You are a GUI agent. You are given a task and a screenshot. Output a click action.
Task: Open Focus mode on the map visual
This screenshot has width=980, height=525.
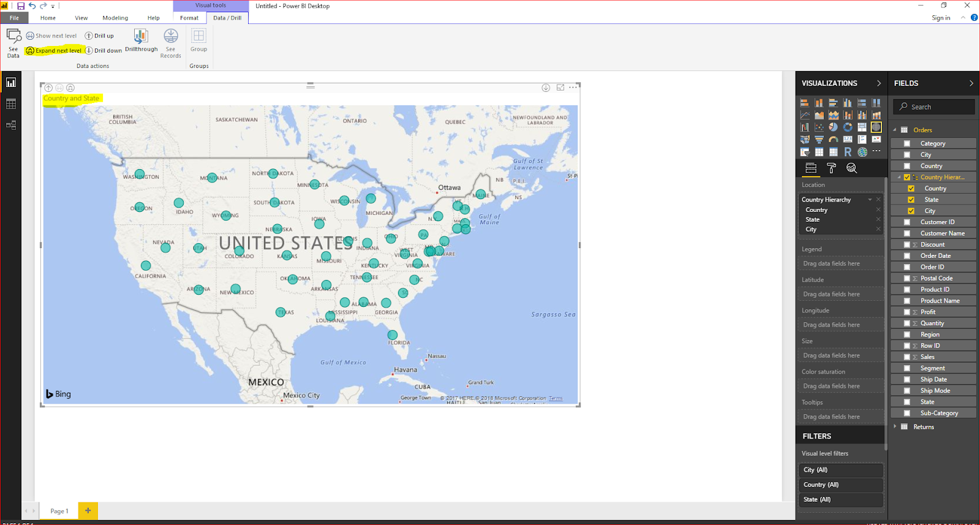tap(560, 88)
